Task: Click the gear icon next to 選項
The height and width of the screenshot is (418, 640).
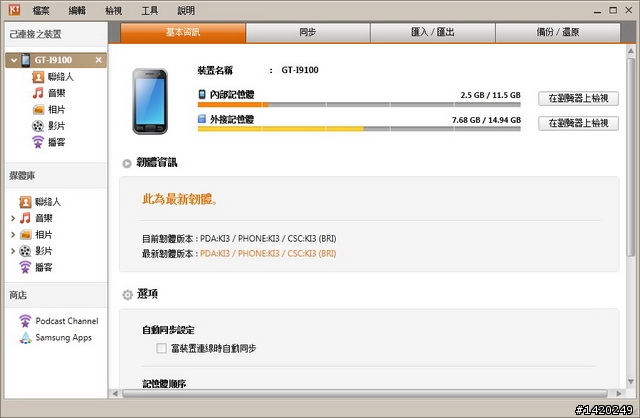Action: click(127, 294)
